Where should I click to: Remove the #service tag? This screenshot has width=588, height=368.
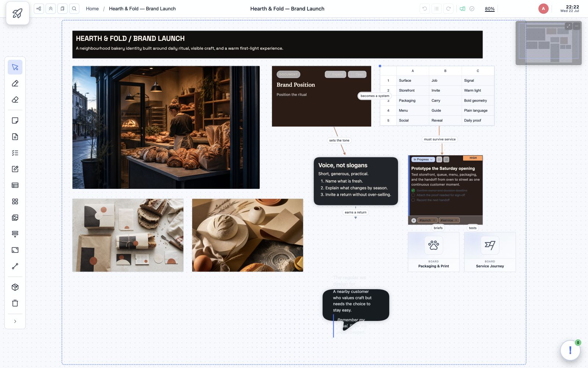click(x=456, y=220)
